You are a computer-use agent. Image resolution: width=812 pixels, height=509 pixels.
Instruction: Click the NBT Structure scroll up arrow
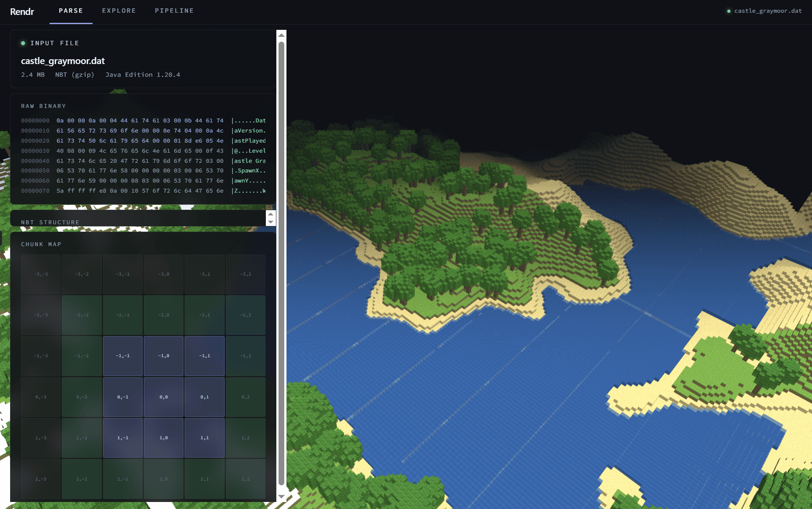(271, 214)
